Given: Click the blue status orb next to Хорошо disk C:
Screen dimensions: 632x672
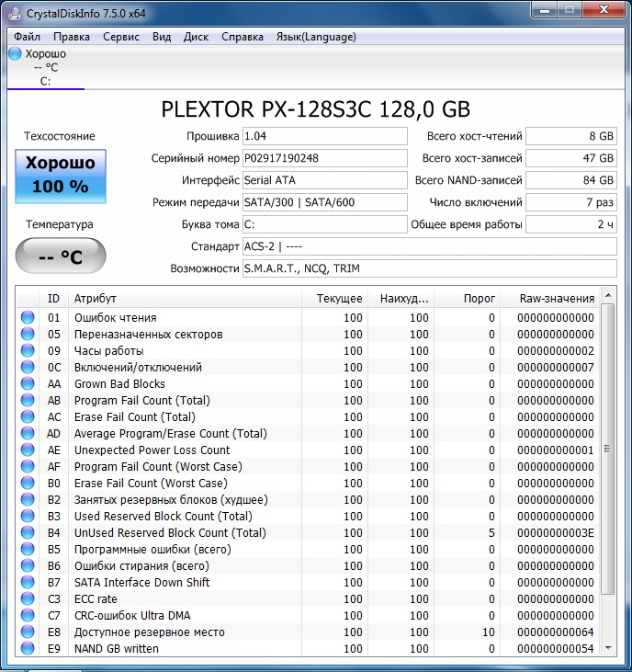Looking at the screenshot, I should click(15, 53).
